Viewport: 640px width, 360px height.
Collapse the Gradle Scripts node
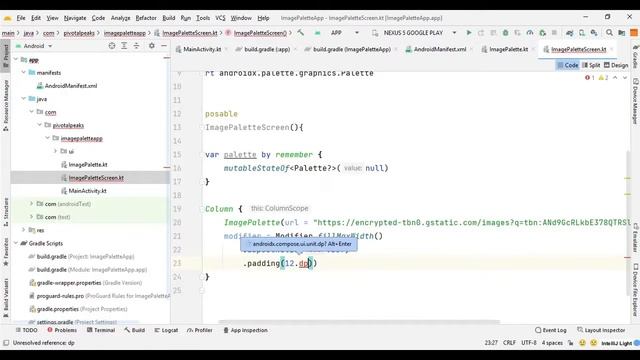[16, 243]
